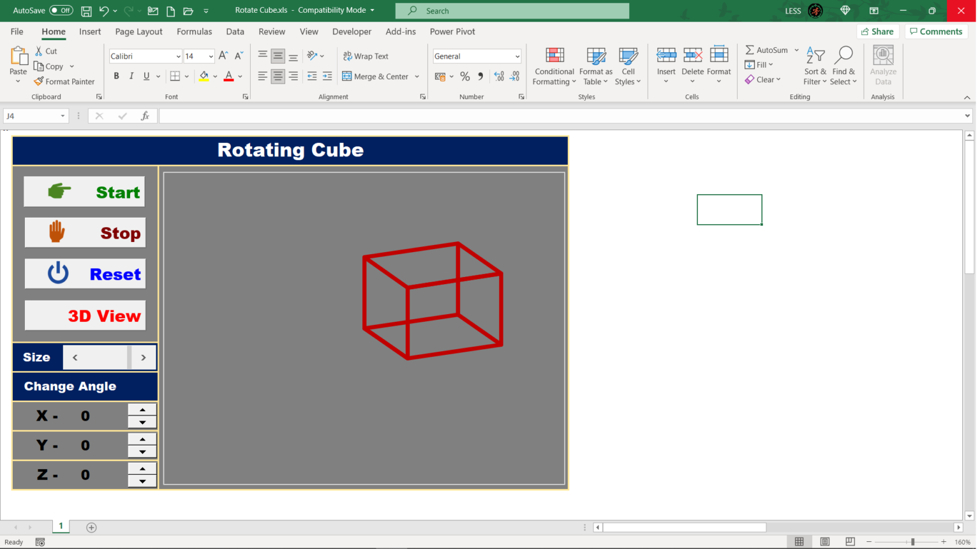Open the Power Pivot menu

click(x=452, y=31)
